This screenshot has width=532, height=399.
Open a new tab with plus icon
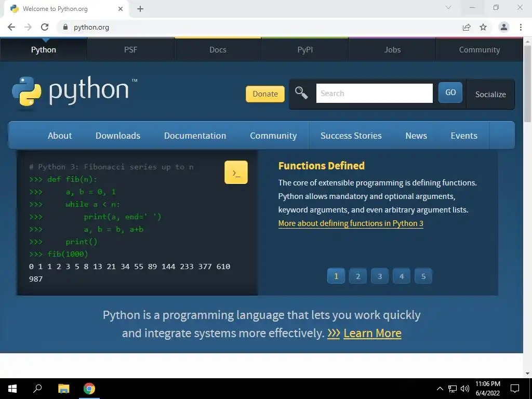[x=140, y=9]
